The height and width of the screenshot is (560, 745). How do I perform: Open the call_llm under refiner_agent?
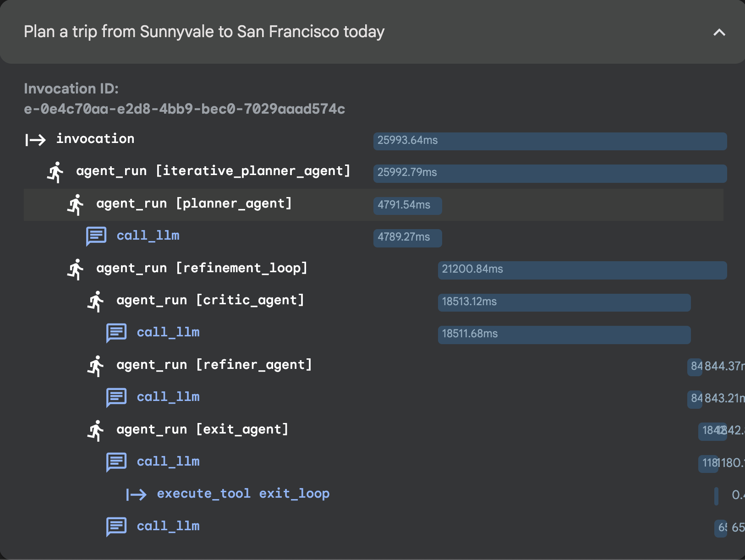tap(168, 397)
